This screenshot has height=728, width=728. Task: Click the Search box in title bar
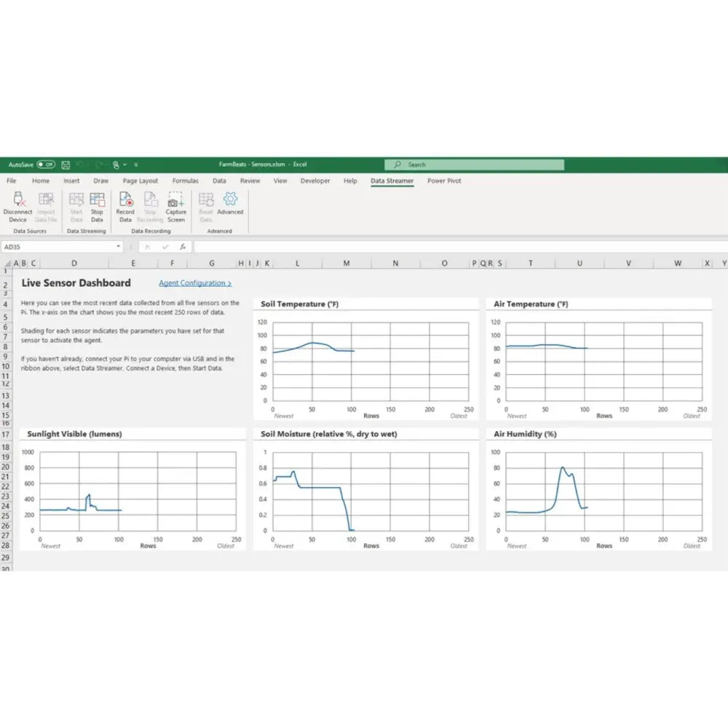point(474,165)
